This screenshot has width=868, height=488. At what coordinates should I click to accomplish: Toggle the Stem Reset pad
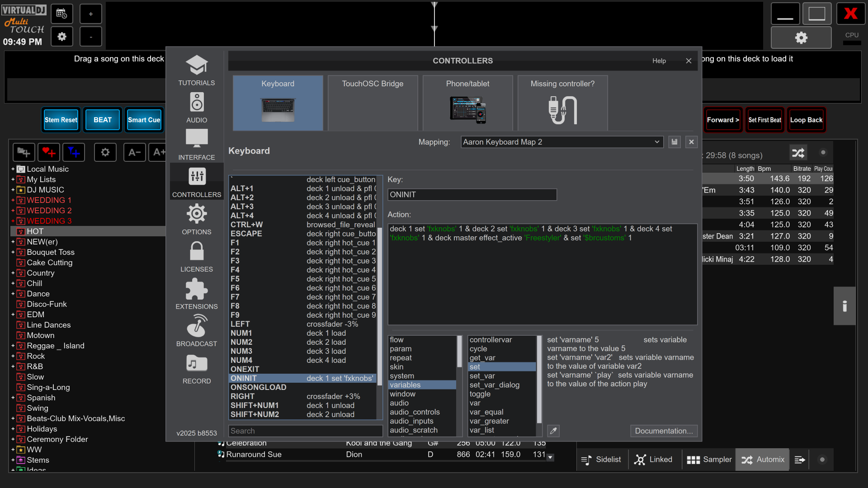61,120
